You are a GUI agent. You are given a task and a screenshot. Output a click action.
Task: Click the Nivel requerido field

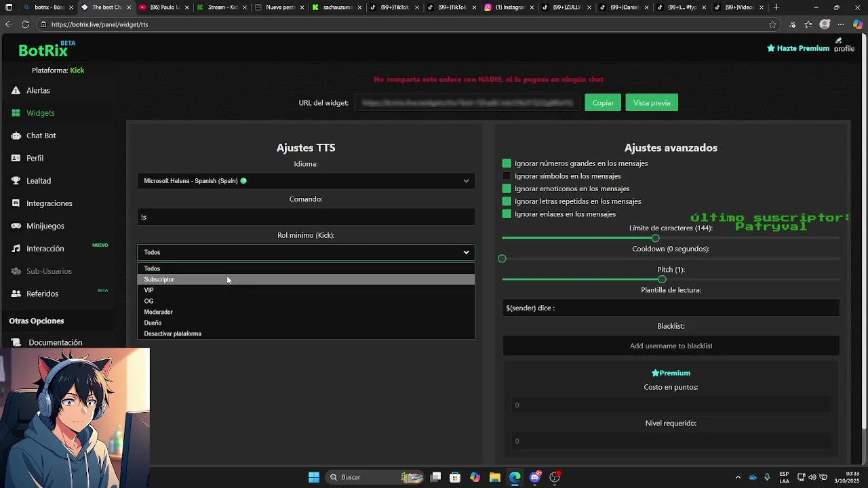pyautogui.click(x=671, y=441)
